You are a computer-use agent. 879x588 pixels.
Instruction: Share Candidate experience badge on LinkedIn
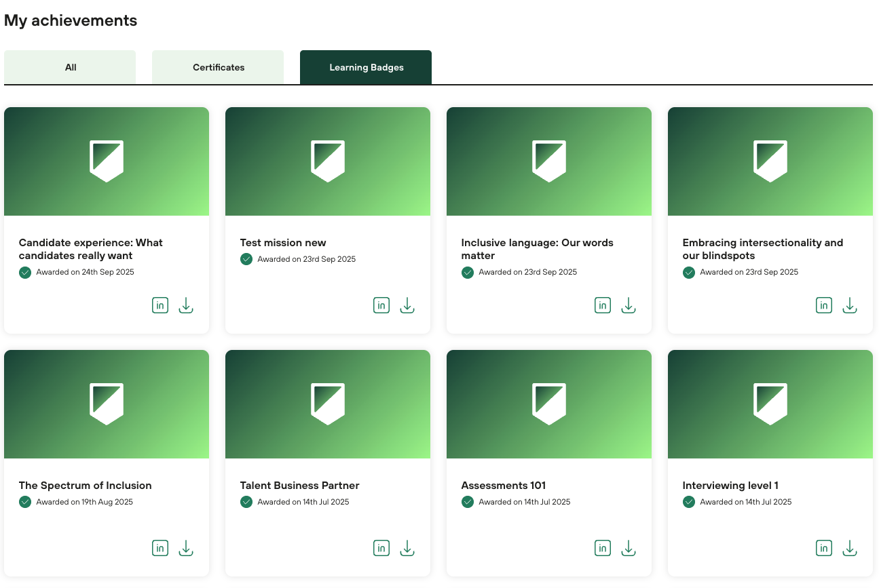point(160,306)
